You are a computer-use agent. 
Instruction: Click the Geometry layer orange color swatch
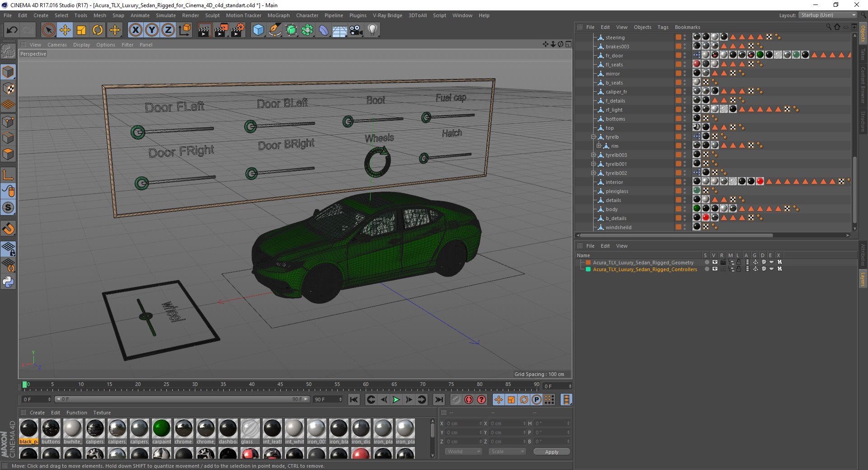point(588,262)
